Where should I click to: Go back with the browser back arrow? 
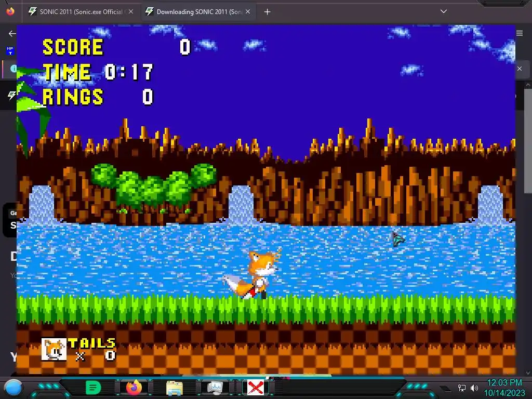[x=12, y=33]
